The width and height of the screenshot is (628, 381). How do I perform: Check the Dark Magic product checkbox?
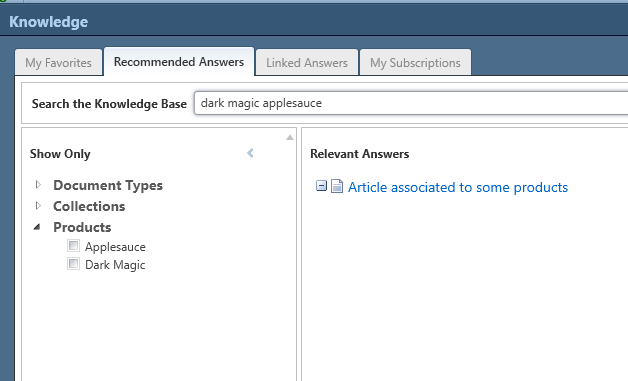(x=73, y=264)
